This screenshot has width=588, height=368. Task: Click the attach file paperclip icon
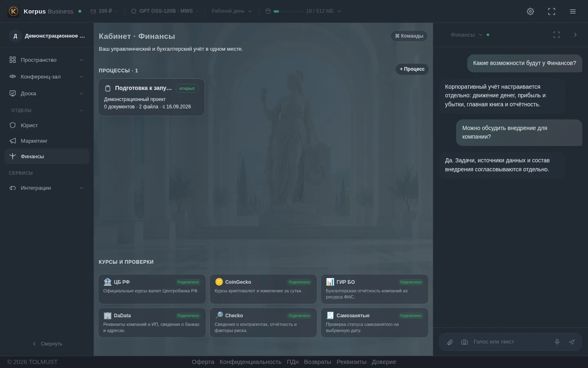pyautogui.click(x=450, y=342)
